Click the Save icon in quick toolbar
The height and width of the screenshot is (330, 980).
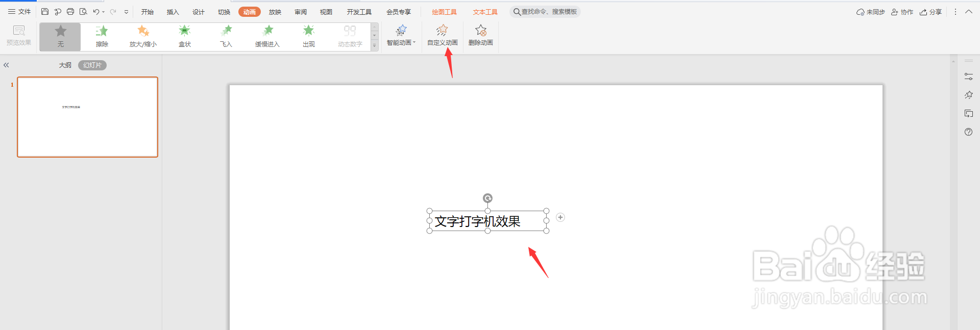[x=45, y=12]
